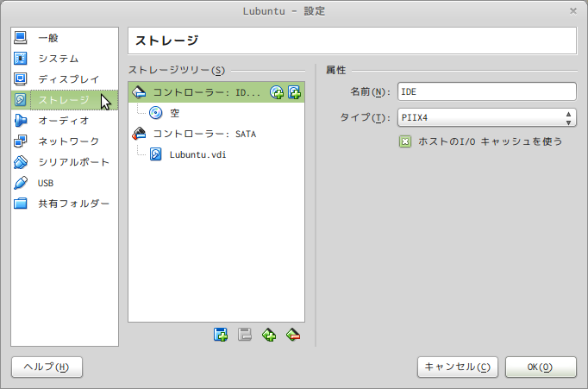Select the ストレージ category in sidebar
The width and height of the screenshot is (588, 389).
(x=65, y=100)
